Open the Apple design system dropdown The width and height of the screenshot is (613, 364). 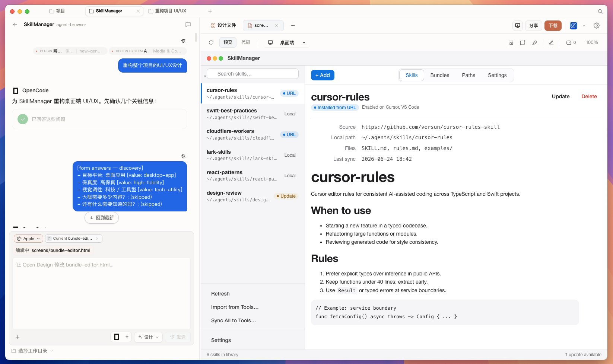[28, 239]
